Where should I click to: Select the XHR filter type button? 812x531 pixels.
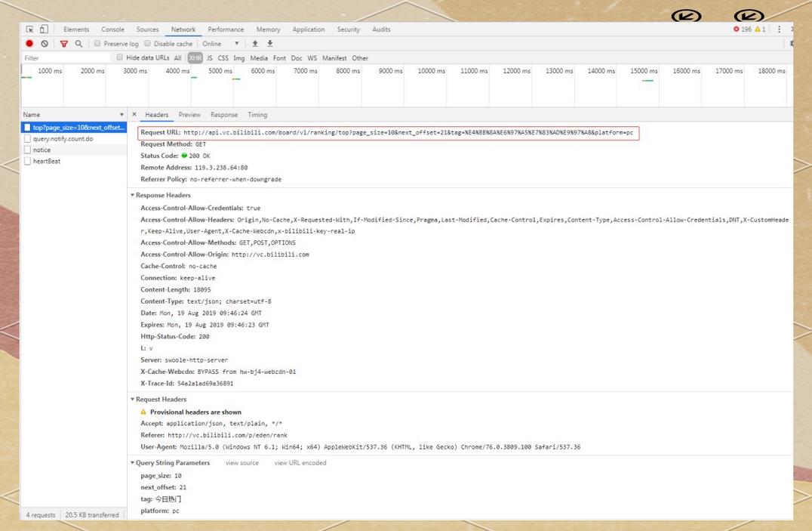point(195,58)
